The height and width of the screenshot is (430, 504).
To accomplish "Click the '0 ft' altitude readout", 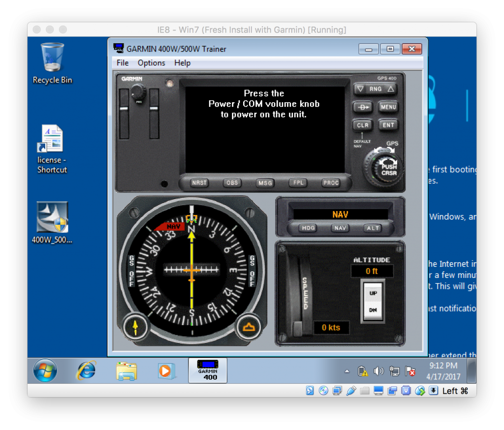I will tap(372, 271).
